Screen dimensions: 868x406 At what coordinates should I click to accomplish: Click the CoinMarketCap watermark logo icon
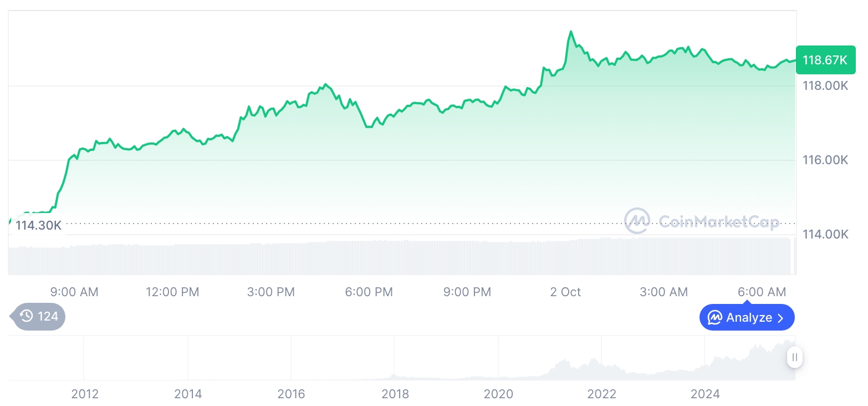tap(637, 221)
